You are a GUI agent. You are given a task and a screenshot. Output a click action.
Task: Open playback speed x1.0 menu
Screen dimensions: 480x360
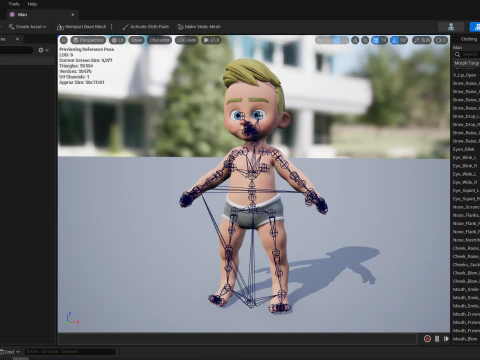[211, 40]
